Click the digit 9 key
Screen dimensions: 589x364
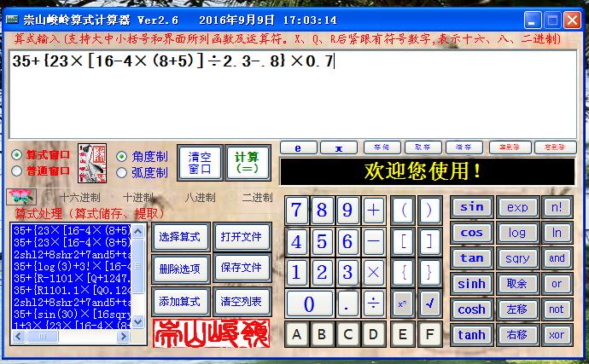tap(347, 210)
